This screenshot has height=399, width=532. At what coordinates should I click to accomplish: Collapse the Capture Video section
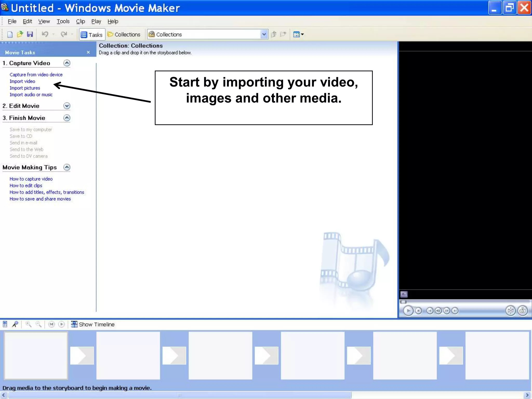point(67,63)
